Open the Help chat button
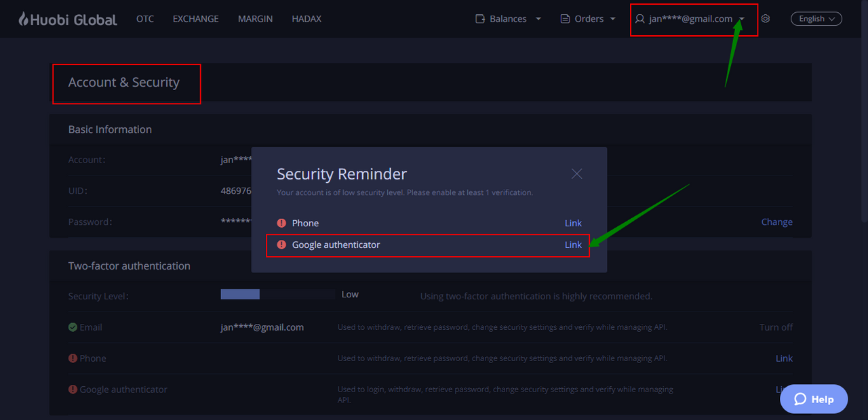Screen dimensions: 868x420 814,399
